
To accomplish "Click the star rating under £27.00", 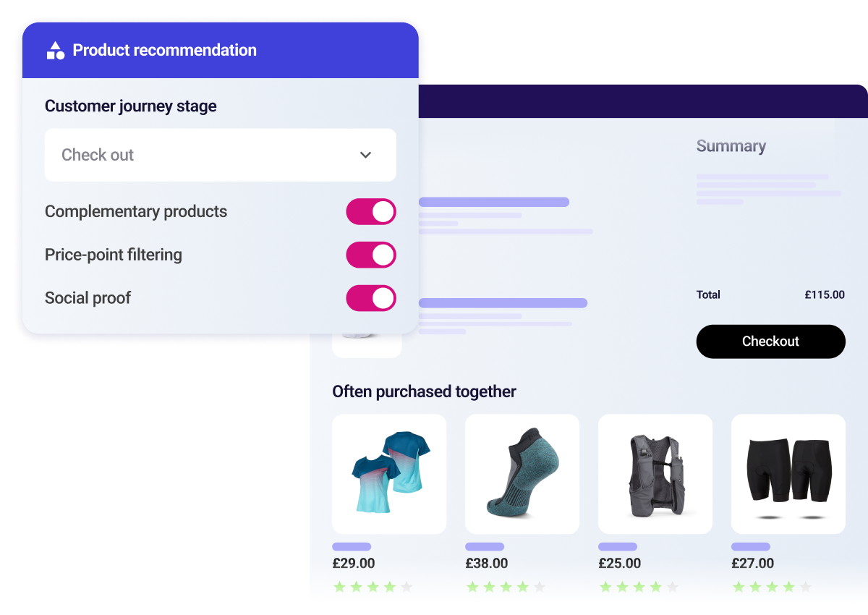I will coord(772,587).
